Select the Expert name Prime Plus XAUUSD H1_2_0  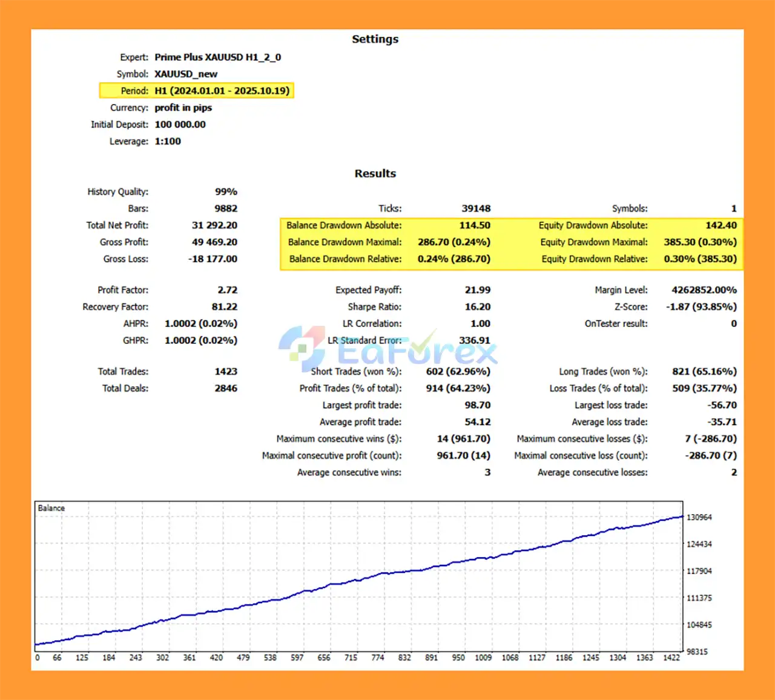[x=217, y=58]
